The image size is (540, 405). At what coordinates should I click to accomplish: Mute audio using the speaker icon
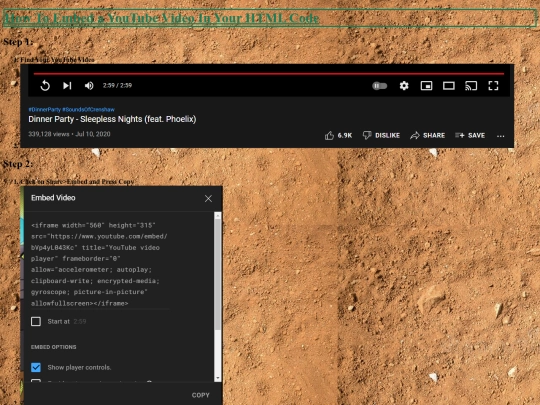tap(89, 85)
